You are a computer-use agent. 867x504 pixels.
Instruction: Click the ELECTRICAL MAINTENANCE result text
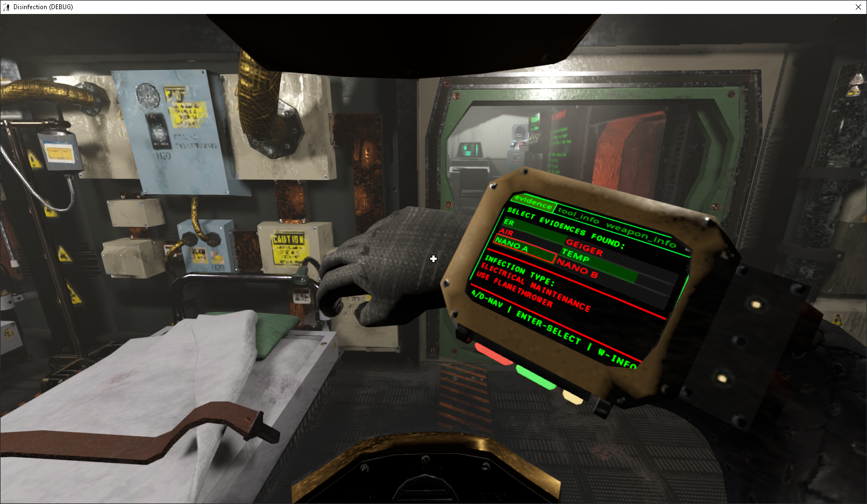535,287
